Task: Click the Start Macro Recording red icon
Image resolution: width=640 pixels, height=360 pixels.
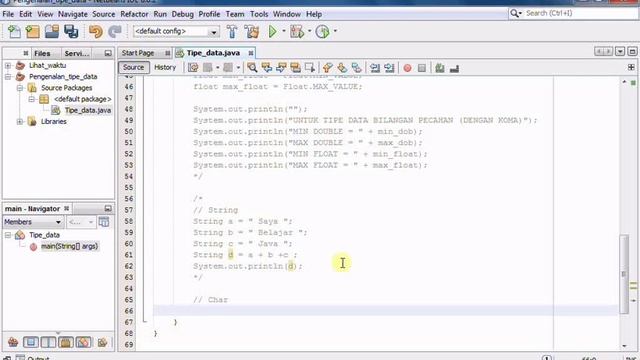Action: pyautogui.click(x=407, y=68)
